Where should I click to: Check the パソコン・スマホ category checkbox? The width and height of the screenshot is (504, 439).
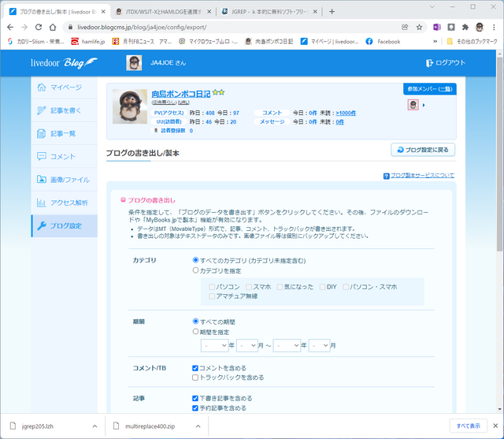(x=346, y=287)
